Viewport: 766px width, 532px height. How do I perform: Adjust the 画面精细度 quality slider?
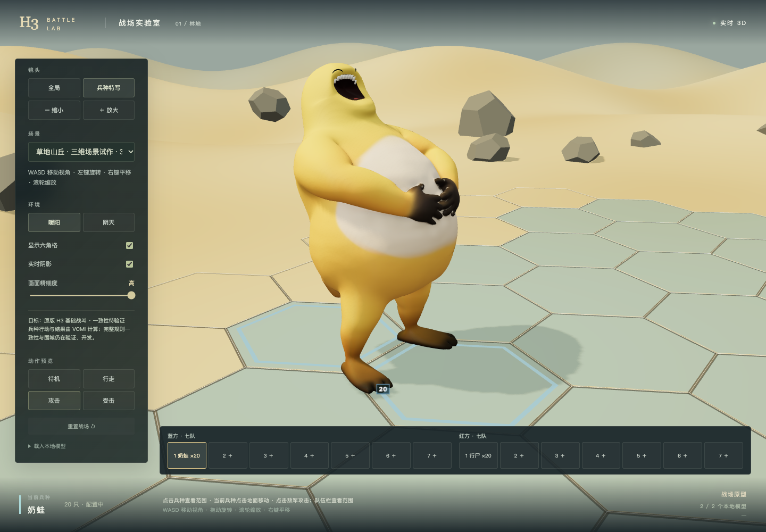click(81, 295)
